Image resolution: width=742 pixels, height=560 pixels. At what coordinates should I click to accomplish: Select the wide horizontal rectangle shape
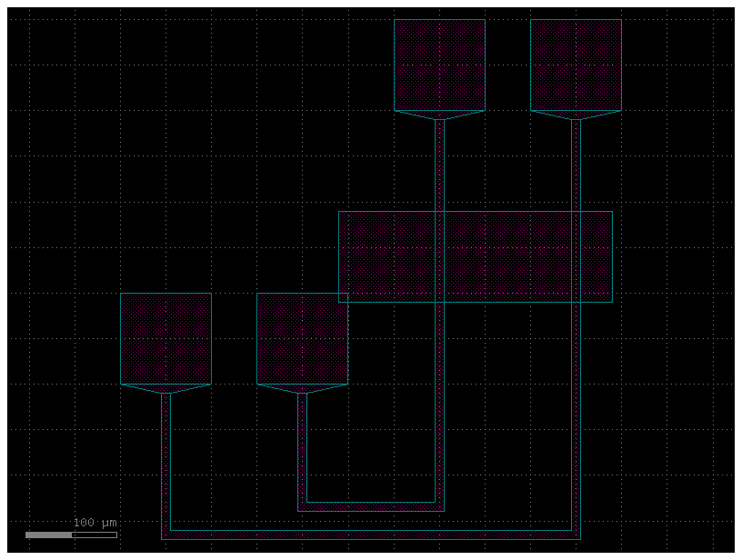click(476, 257)
